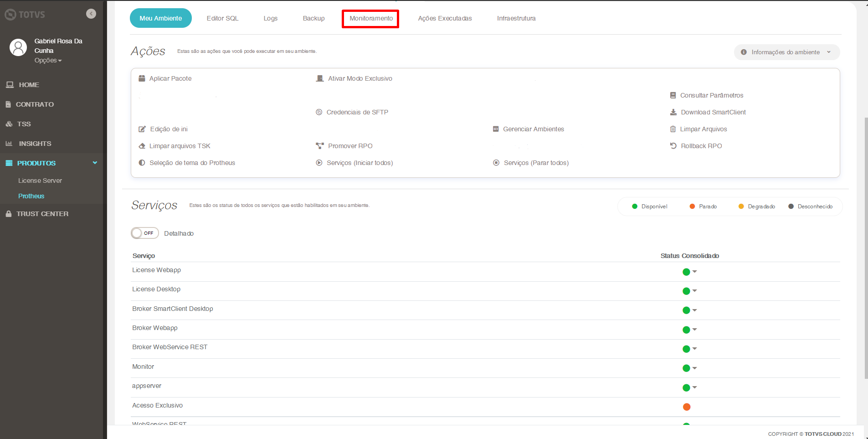Click the Serviço column header

click(144, 256)
